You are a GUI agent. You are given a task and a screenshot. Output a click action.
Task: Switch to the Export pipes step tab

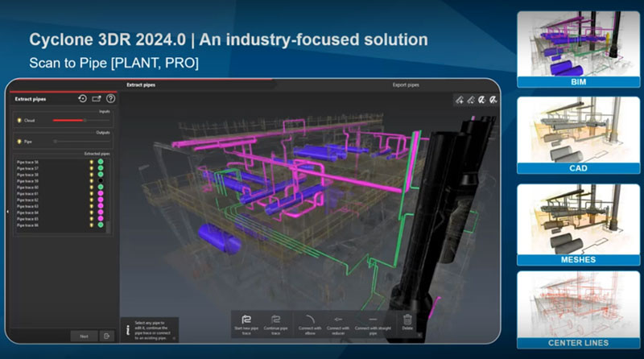(x=406, y=85)
